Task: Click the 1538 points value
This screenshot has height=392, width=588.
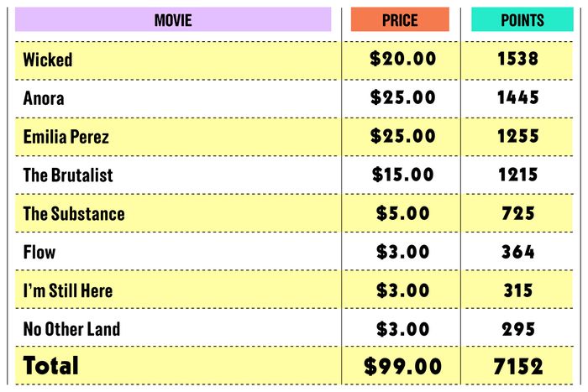Action: pyautogui.click(x=518, y=59)
